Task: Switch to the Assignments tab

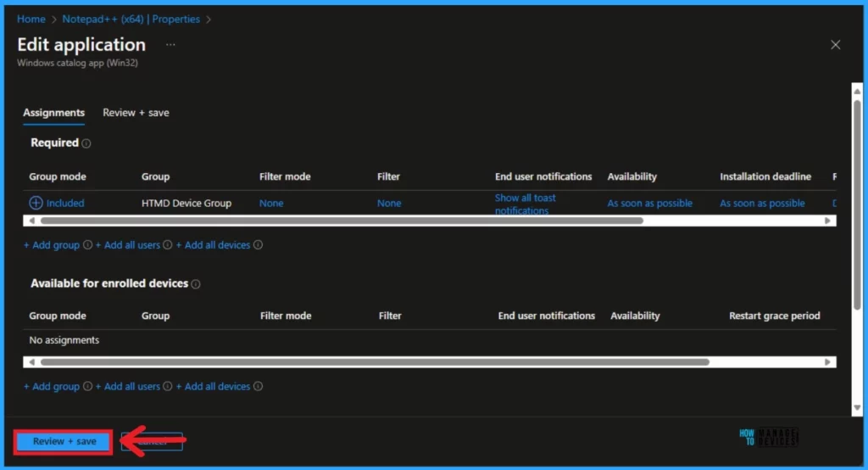Action: [53, 113]
